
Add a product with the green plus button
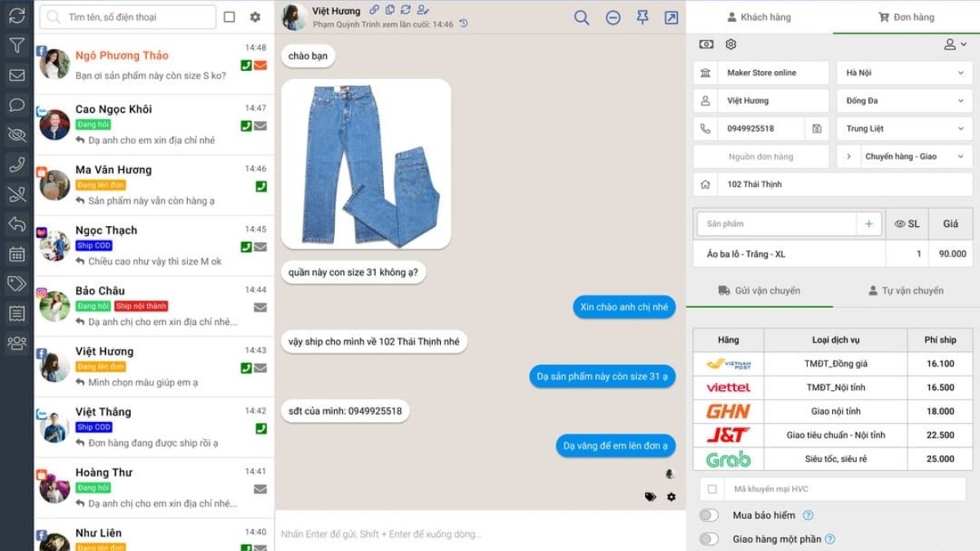coord(869,223)
